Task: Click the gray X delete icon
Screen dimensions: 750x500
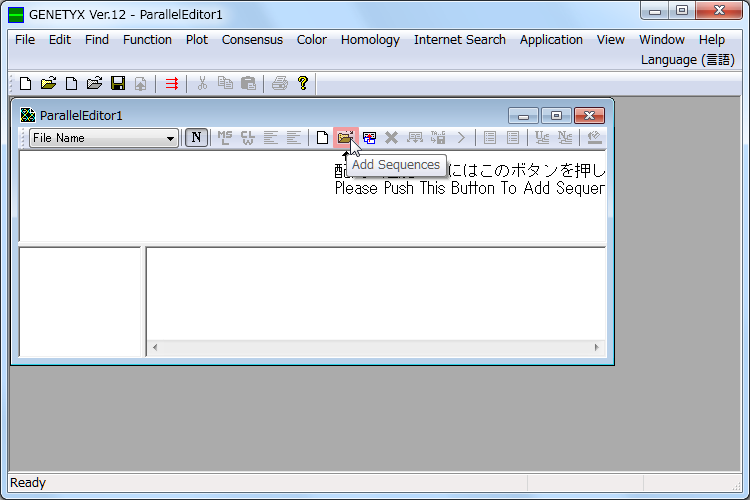Action: (x=391, y=138)
